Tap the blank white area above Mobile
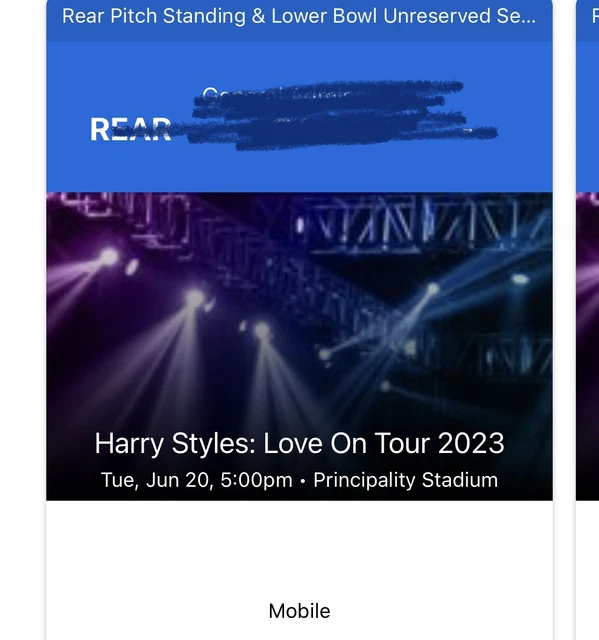The image size is (599, 640). coord(299,550)
